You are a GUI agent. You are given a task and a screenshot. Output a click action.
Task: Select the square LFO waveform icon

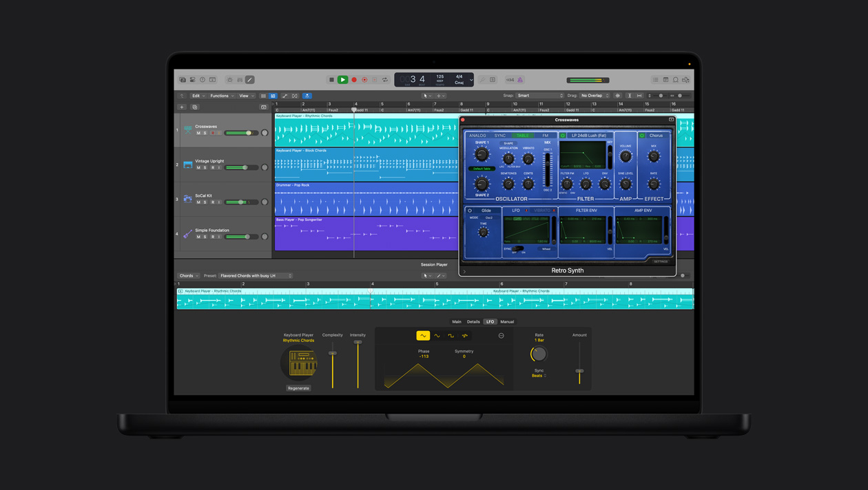pos(450,335)
